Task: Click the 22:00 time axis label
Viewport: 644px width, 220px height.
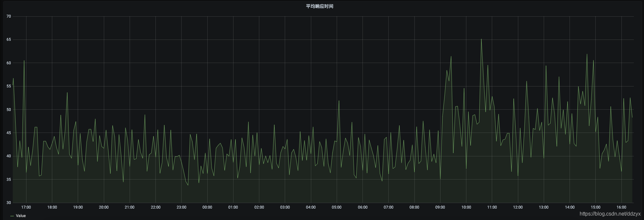Action: (155, 207)
